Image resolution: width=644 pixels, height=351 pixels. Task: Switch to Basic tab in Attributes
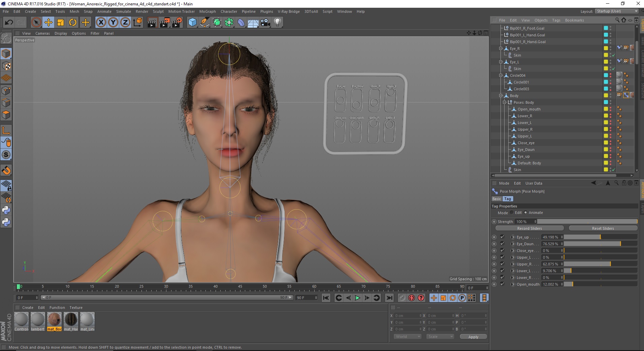pyautogui.click(x=496, y=199)
